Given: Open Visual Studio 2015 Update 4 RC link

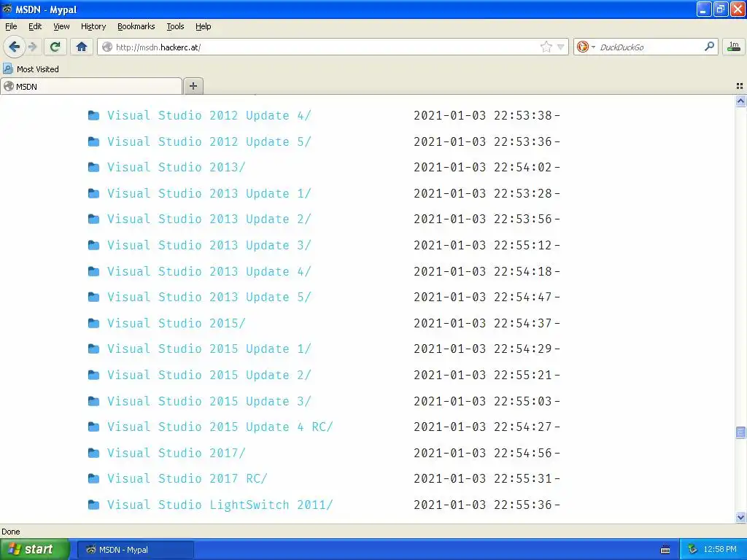Looking at the screenshot, I should click(220, 427).
